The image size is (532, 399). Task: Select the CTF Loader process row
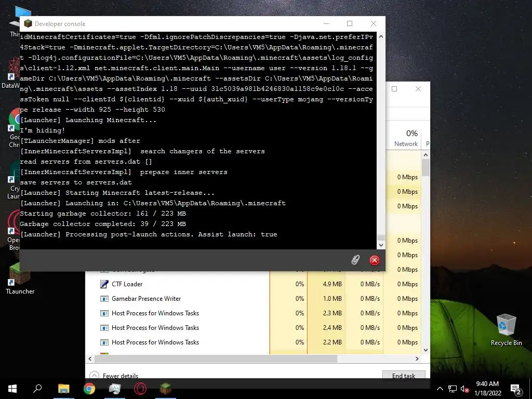point(254,284)
